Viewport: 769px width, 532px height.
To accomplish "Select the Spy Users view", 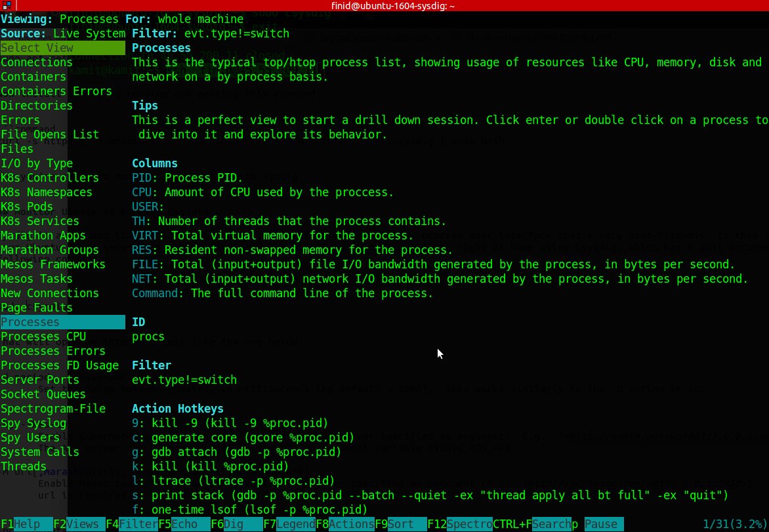I will tap(30, 438).
